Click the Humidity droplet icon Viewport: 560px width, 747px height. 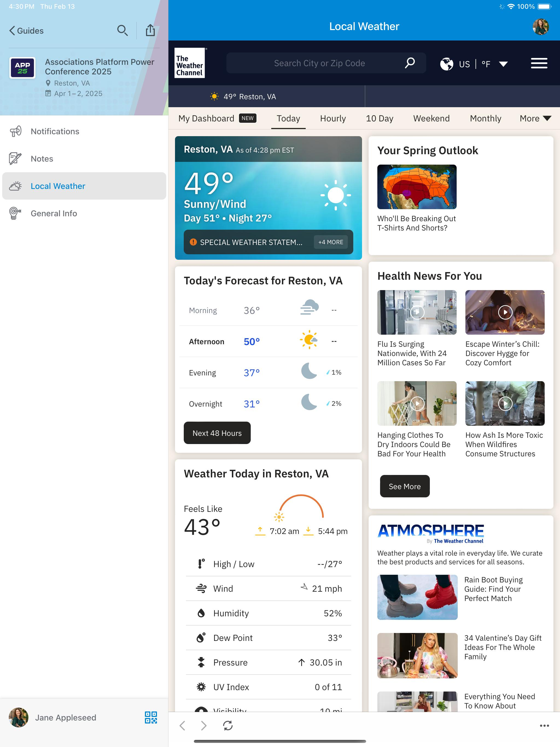[x=201, y=613]
